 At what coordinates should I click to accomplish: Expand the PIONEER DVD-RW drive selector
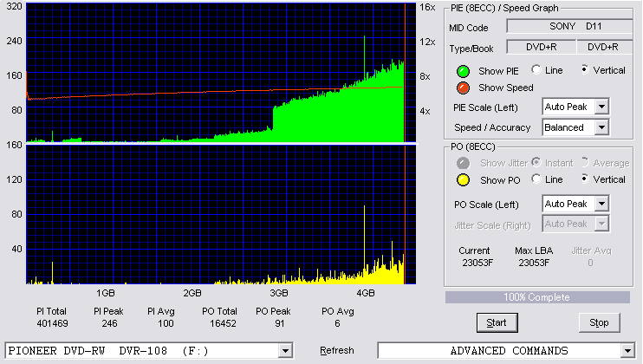tap(285, 351)
